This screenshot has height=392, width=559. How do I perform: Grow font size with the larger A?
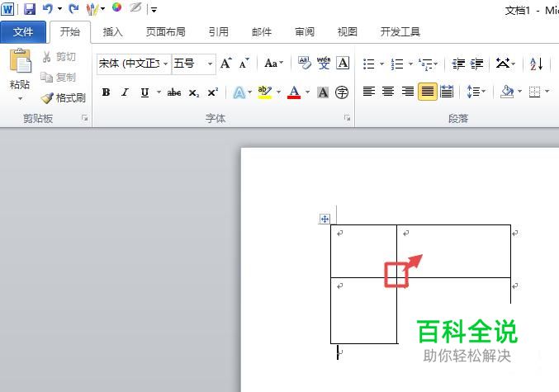click(226, 64)
